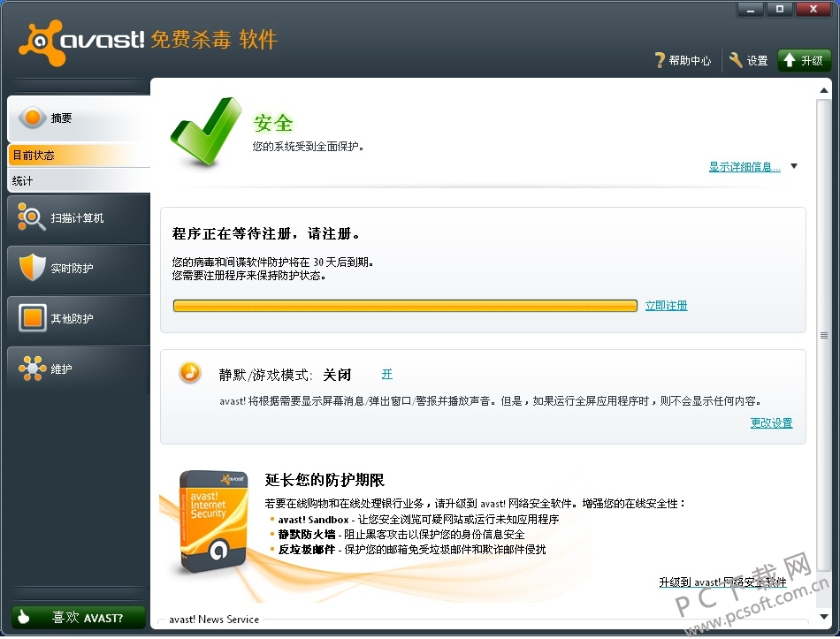The height and width of the screenshot is (639, 840).
Task: Click the maintenance dots icon
Action: coord(32,369)
